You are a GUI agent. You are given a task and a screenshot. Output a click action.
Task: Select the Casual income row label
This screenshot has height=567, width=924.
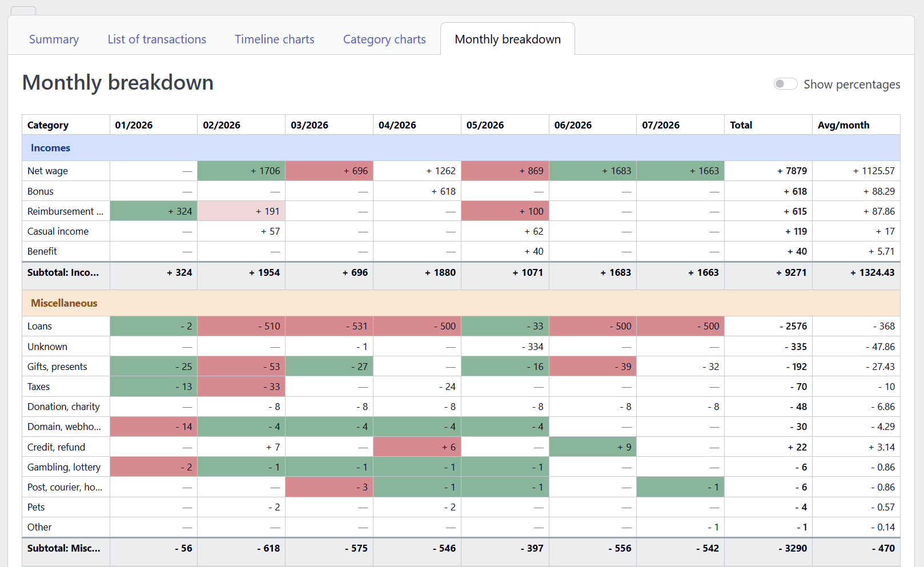point(58,231)
